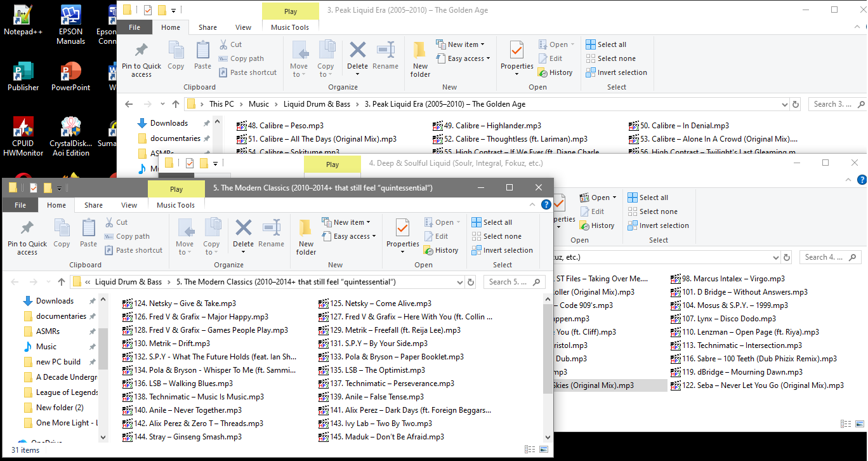The width and height of the screenshot is (868, 461).
Task: Click Select all in Modern Classics window
Action: 492,222
